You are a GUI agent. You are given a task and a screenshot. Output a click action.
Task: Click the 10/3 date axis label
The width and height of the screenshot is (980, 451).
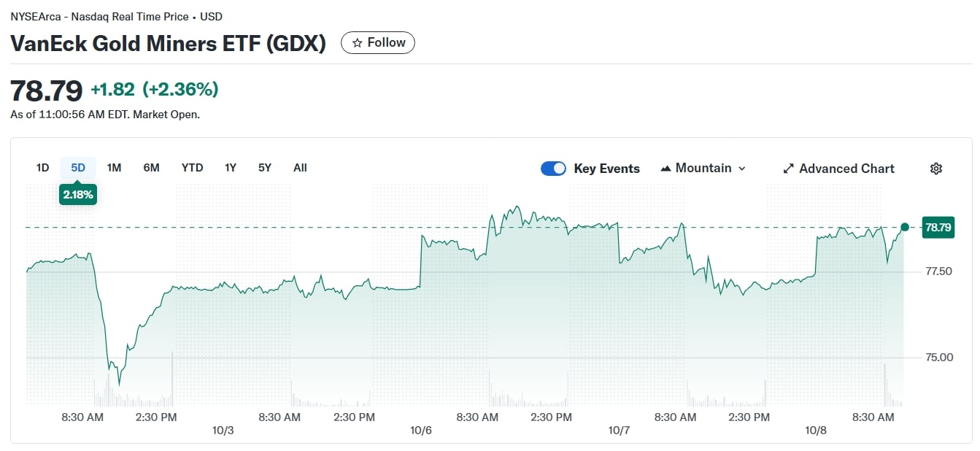click(x=223, y=431)
